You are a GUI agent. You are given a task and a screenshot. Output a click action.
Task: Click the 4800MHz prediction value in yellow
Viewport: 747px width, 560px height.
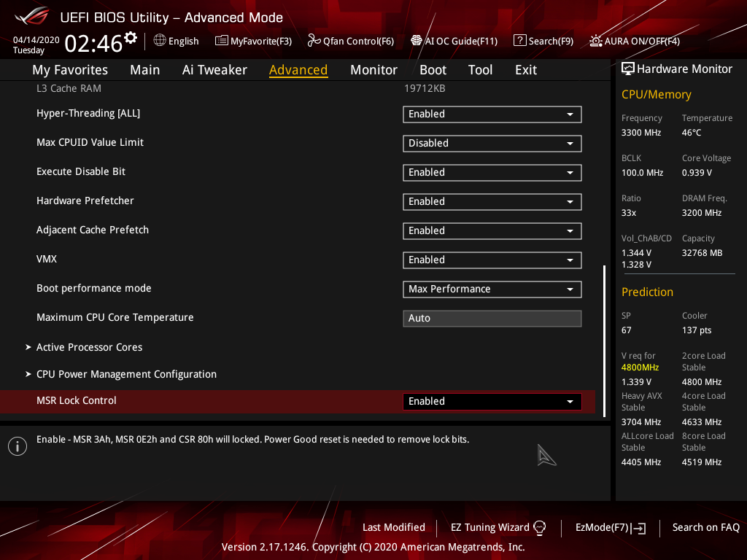tap(640, 367)
